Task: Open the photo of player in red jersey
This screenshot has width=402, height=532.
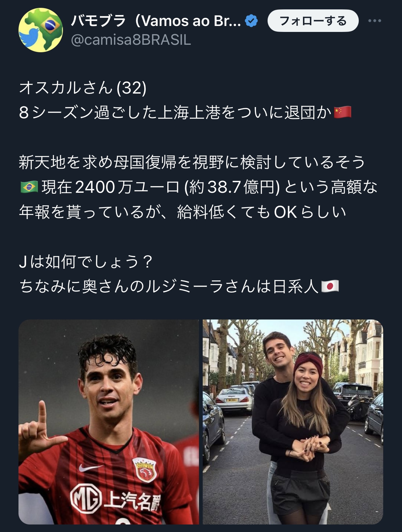Action: pos(109,422)
